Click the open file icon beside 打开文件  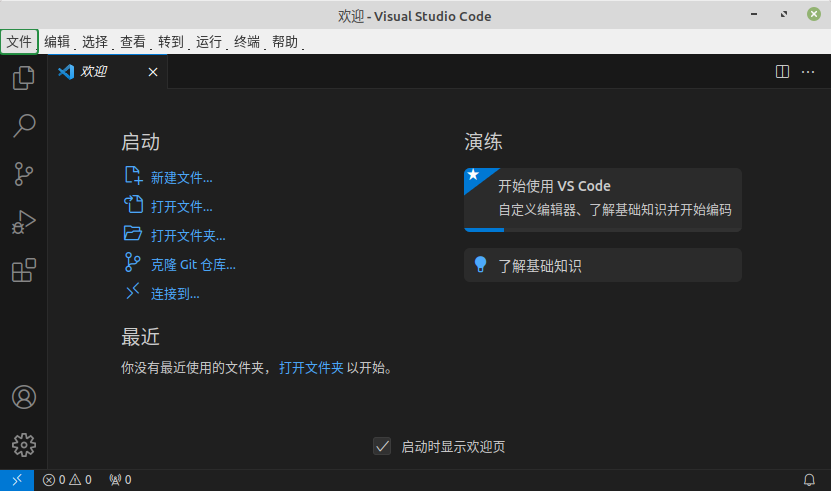point(133,205)
